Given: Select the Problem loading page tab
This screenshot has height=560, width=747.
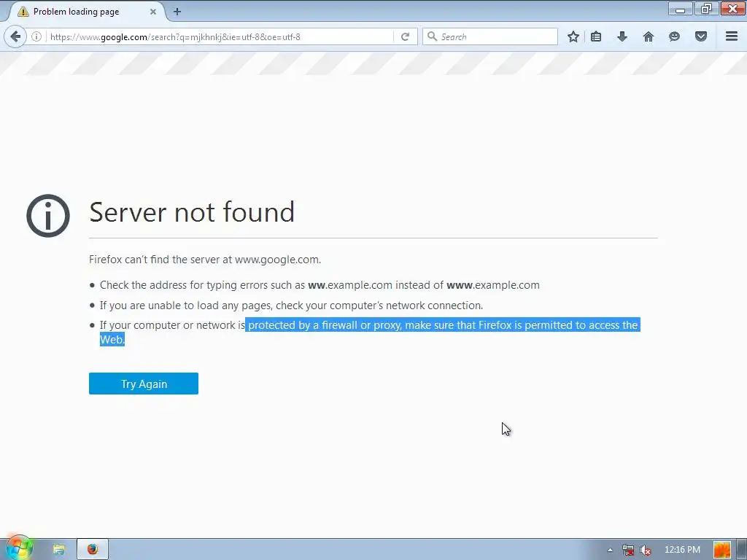Looking at the screenshot, I should (86, 12).
